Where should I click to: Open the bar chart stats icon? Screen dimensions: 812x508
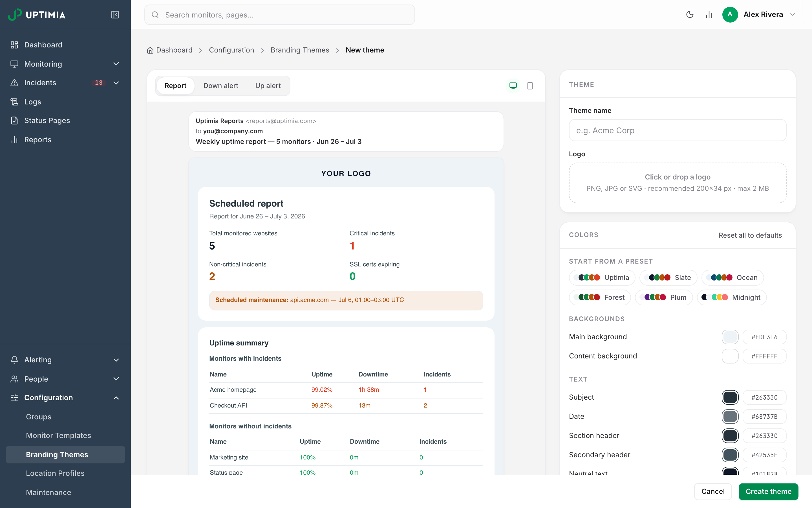709,14
